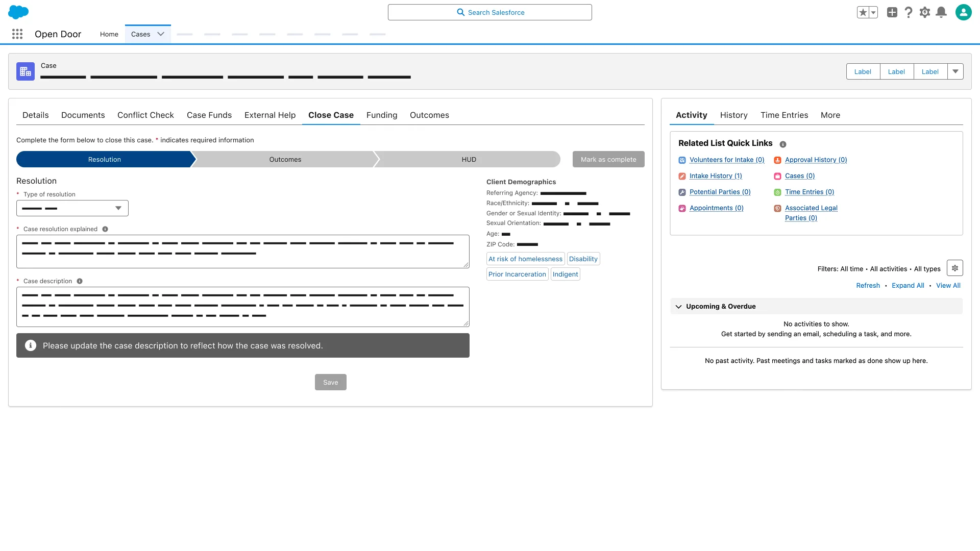980x551 pixels.
Task: Click the Cases quick link icon
Action: click(x=777, y=177)
